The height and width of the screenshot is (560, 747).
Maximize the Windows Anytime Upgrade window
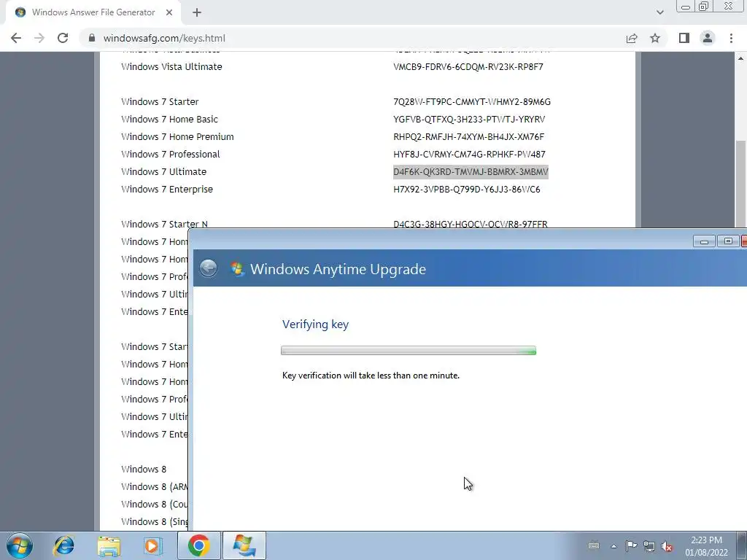(728, 241)
